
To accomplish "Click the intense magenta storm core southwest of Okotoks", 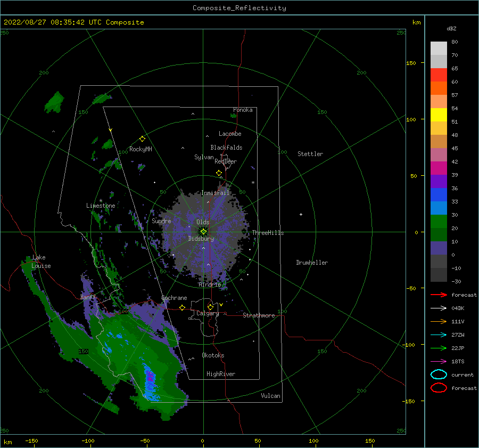I will pos(150,377).
